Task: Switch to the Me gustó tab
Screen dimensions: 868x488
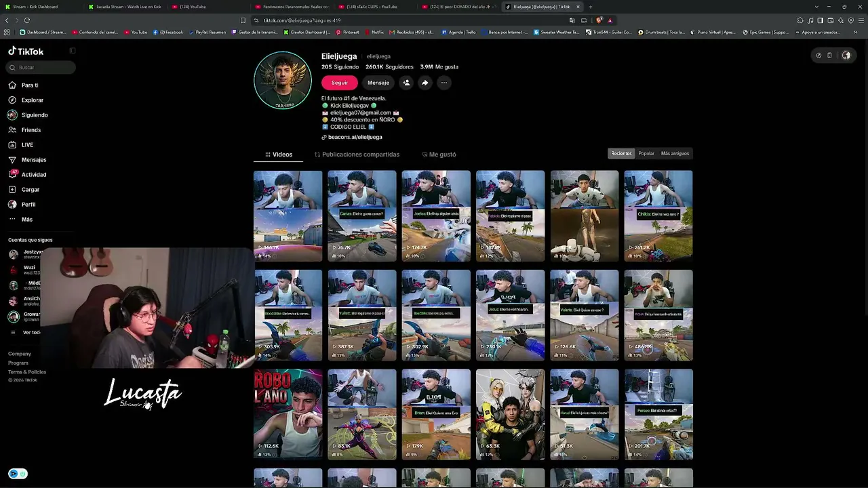Action: [x=439, y=155]
